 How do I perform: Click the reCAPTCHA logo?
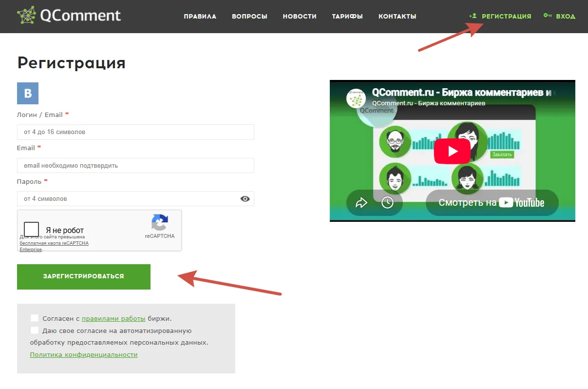[x=160, y=223]
